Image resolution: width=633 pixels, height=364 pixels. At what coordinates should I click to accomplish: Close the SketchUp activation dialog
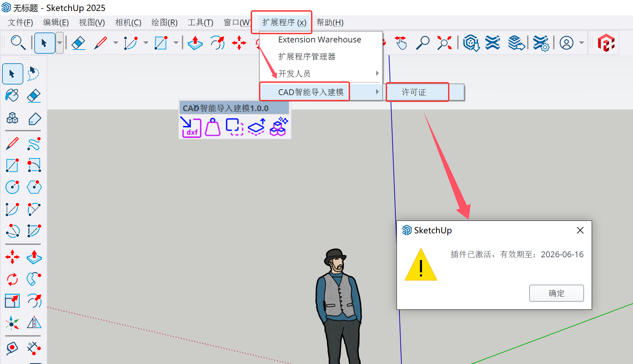(580, 230)
